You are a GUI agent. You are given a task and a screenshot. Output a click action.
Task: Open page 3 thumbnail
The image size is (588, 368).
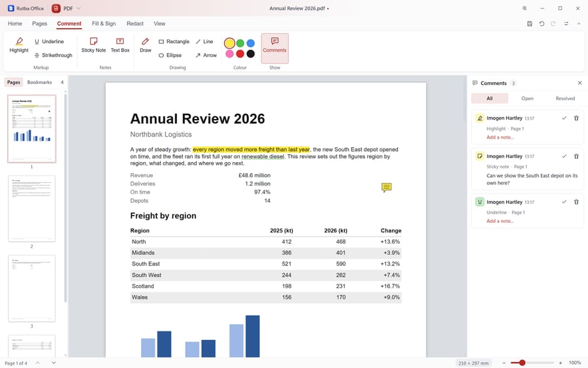click(32, 288)
